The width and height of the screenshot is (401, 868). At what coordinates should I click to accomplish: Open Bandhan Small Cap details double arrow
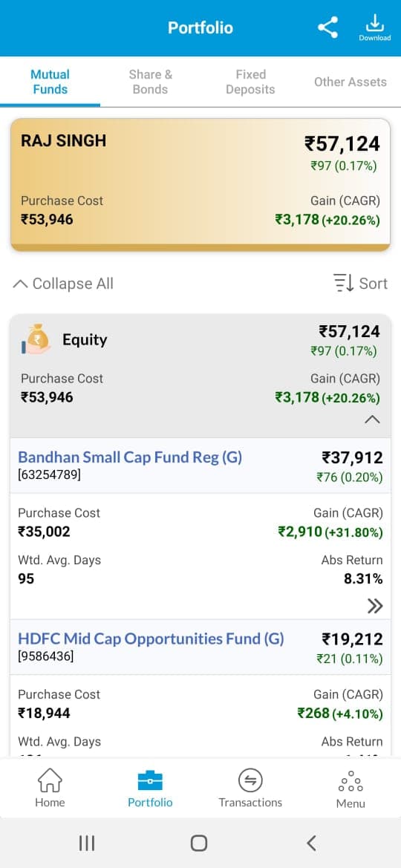coord(375,607)
